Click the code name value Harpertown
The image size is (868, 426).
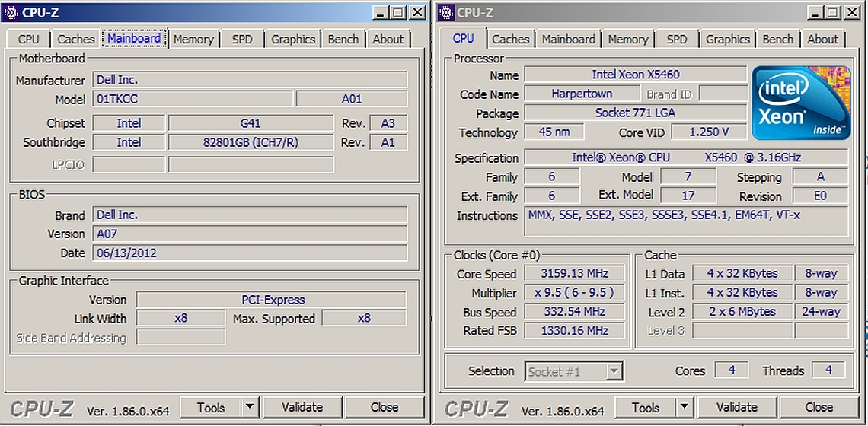tap(582, 94)
